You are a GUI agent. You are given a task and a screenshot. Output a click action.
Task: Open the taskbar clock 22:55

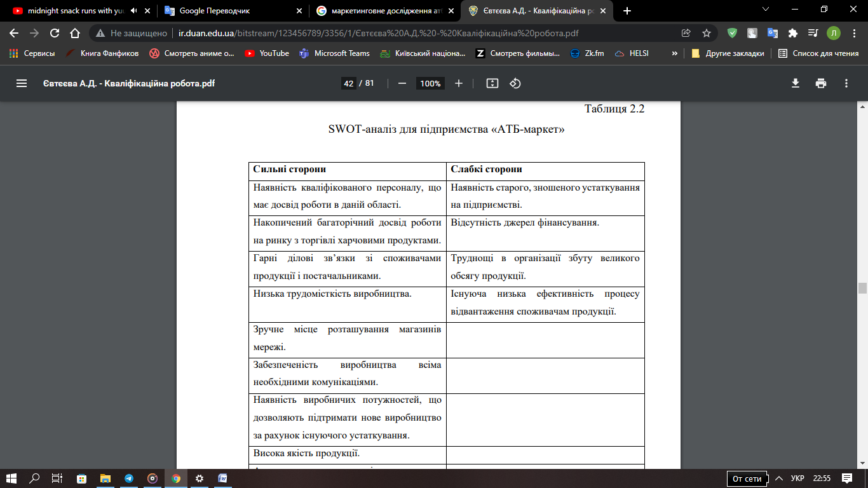[822, 478]
